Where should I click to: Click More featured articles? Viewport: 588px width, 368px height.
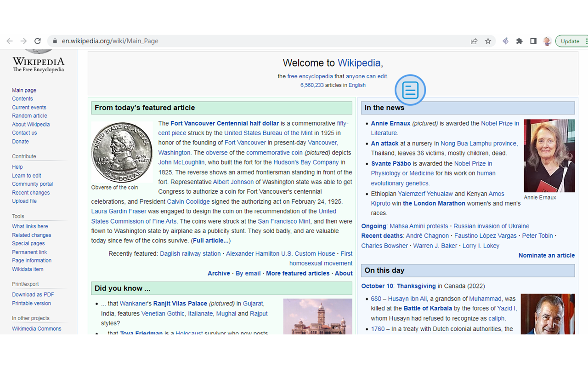(x=298, y=273)
